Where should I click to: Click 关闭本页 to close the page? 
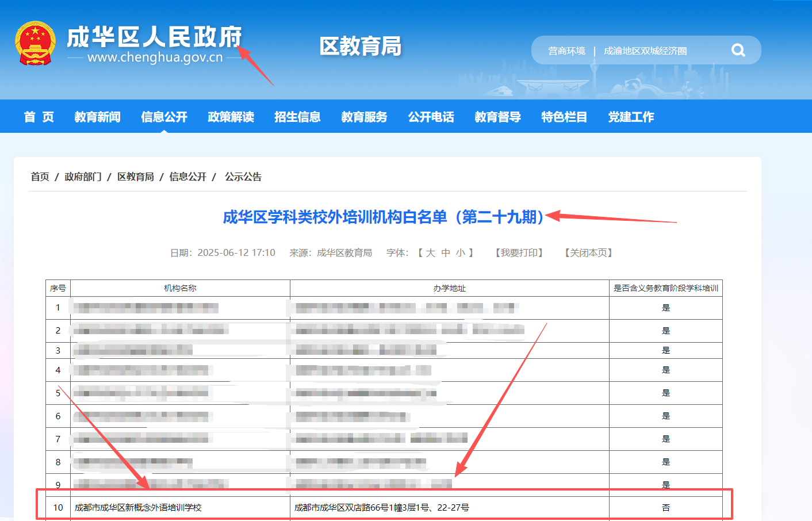tap(588, 253)
